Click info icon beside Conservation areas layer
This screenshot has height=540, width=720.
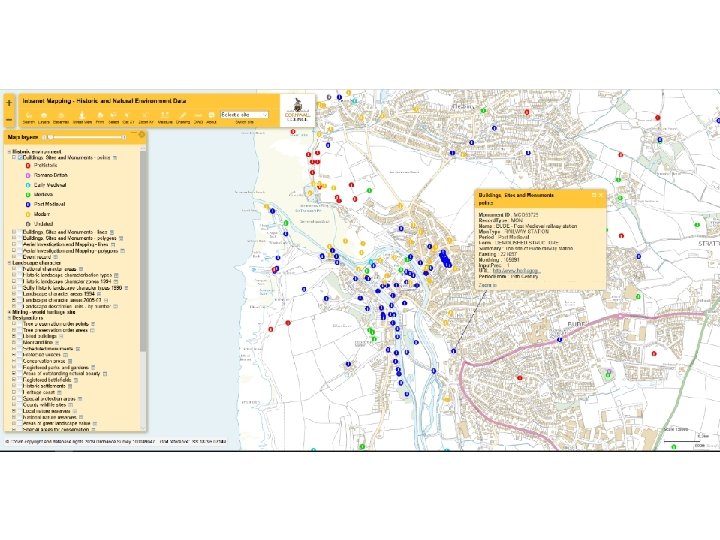(70, 361)
